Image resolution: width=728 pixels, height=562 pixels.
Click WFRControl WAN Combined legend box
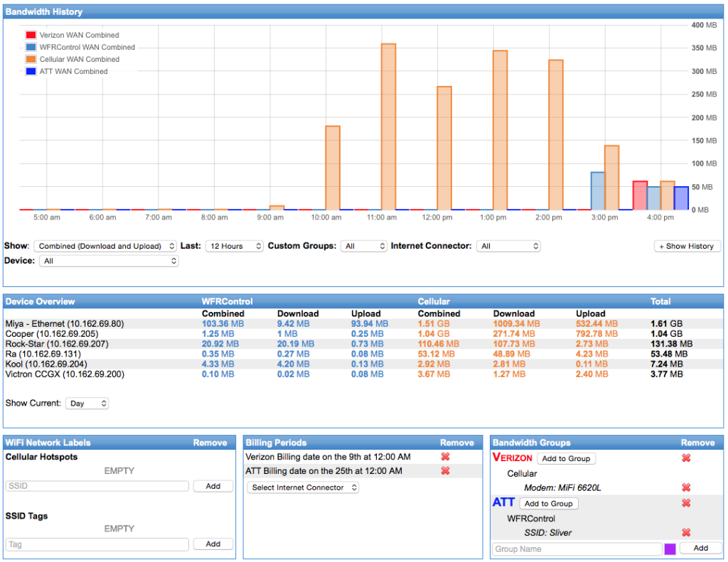31,47
